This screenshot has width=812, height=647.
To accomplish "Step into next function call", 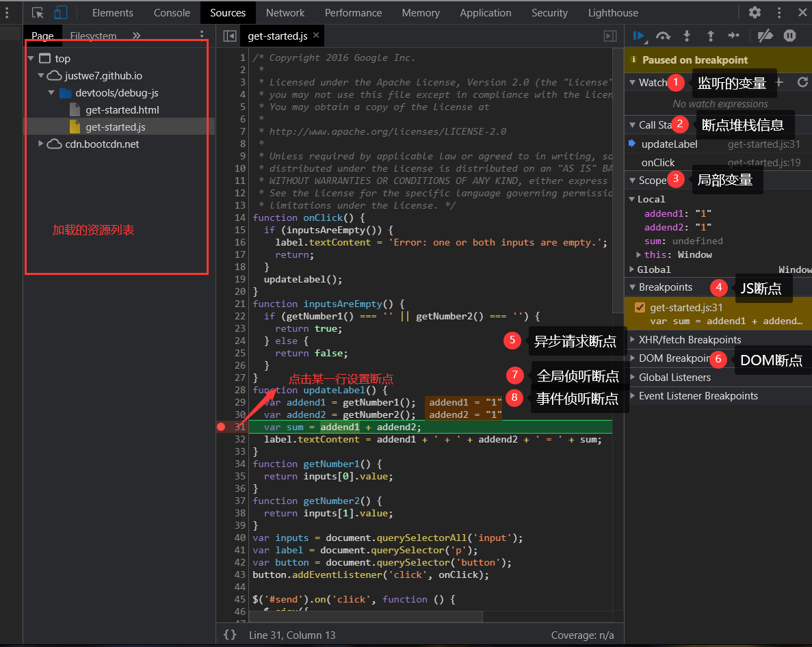I will click(x=687, y=36).
